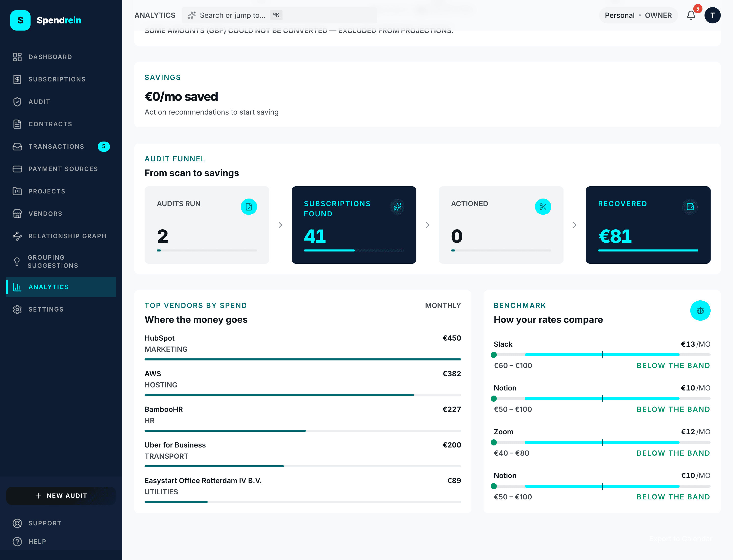
Task: Click the Grouping Suggestions lightbulb icon
Action: 17,262
